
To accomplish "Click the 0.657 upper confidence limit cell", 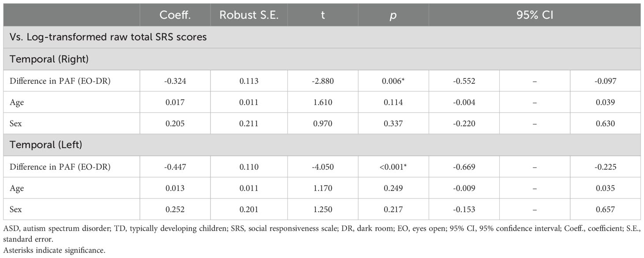I will click(x=605, y=209).
